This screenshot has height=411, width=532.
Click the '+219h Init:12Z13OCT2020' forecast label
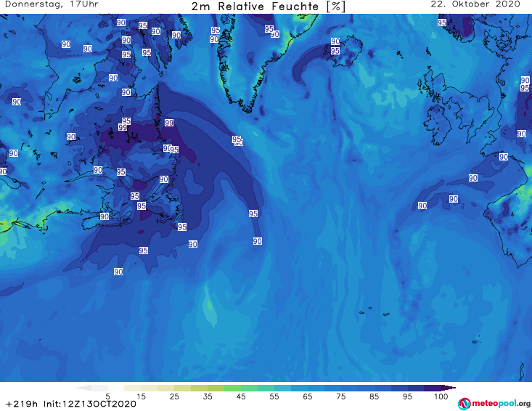[71, 404]
